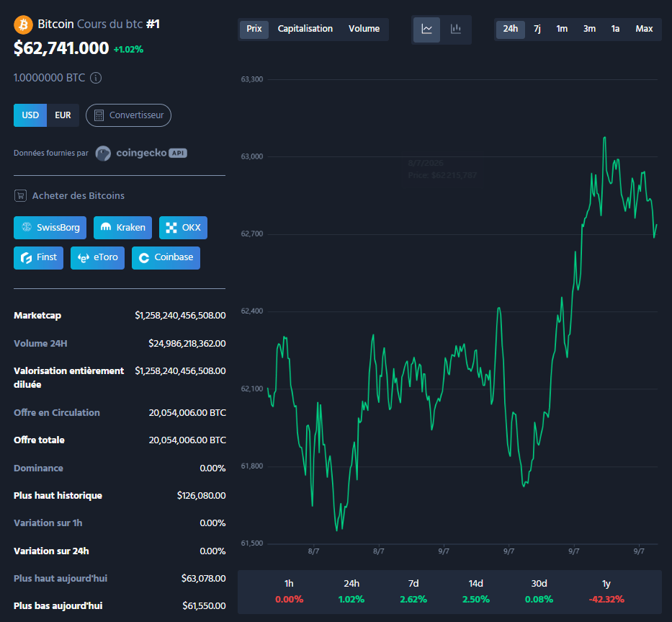Viewport: 672px width, 622px height.
Task: Select the 1m time range
Action: click(562, 29)
